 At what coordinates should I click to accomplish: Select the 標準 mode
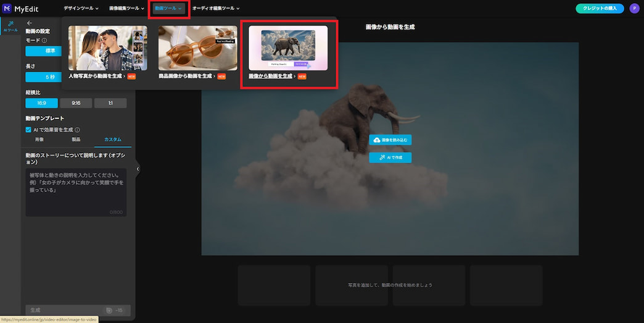44,51
